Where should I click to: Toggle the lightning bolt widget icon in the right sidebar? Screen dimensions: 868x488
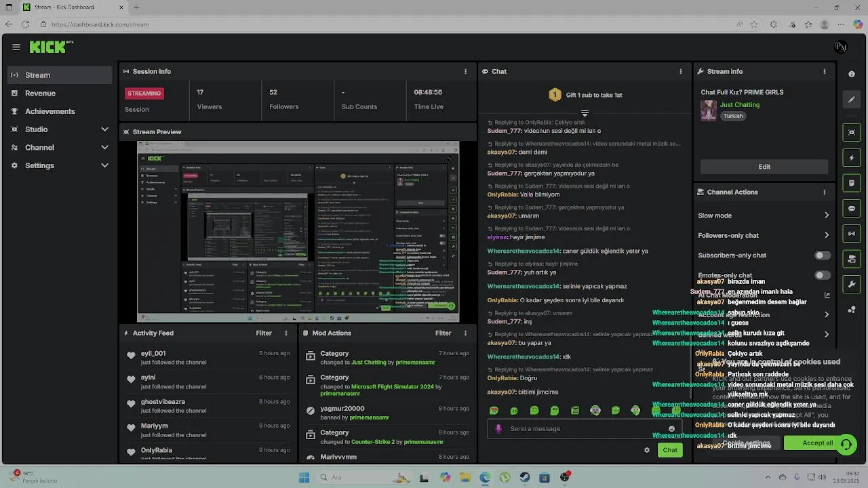[x=852, y=158]
